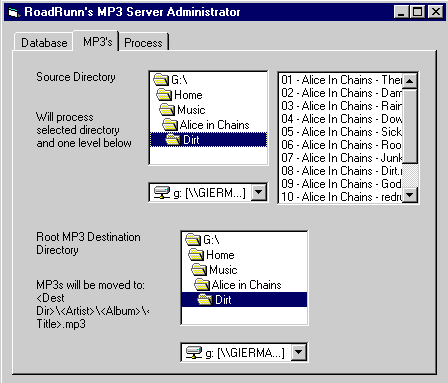Click file list scrollbar up arrow

pyautogui.click(x=410, y=81)
